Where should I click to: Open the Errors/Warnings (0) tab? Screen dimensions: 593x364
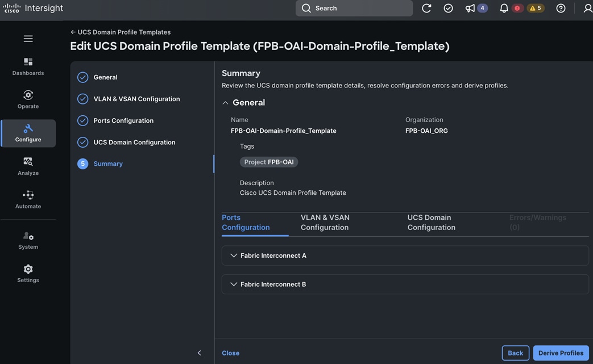tap(537, 223)
